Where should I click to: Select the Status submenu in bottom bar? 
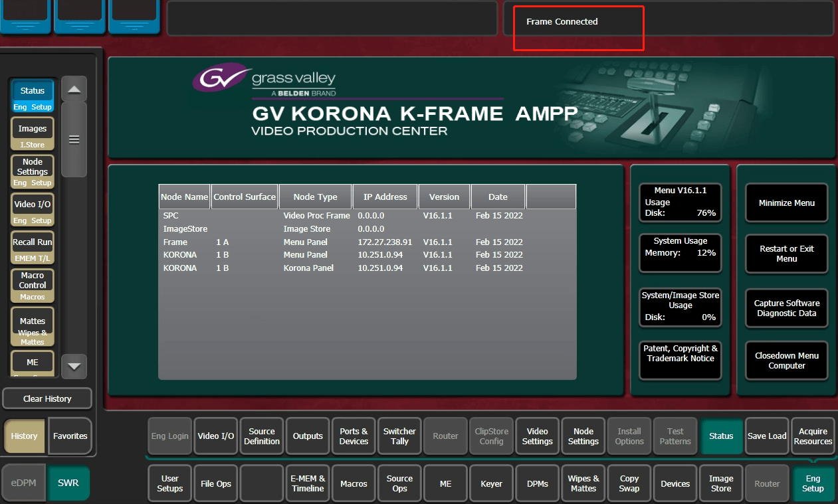coord(721,436)
